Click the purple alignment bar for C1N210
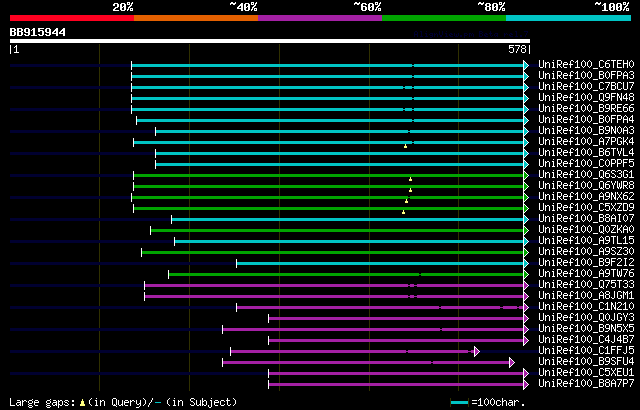The image size is (640, 410). pyautogui.click(x=380, y=308)
